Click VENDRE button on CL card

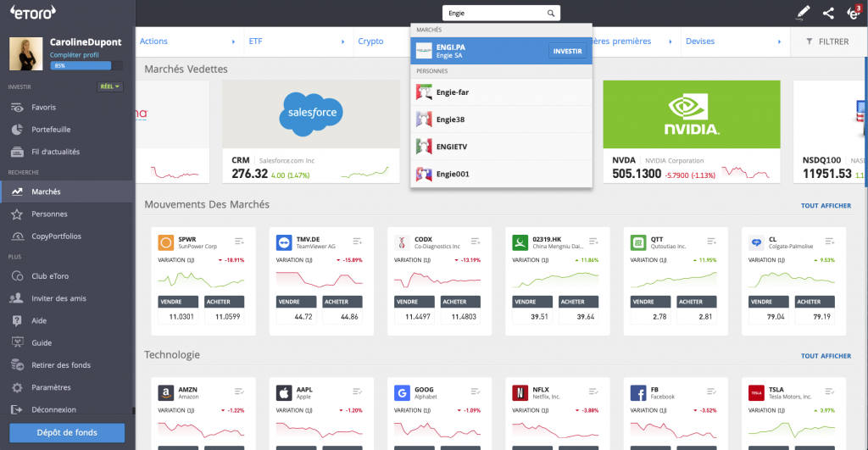[x=768, y=302]
